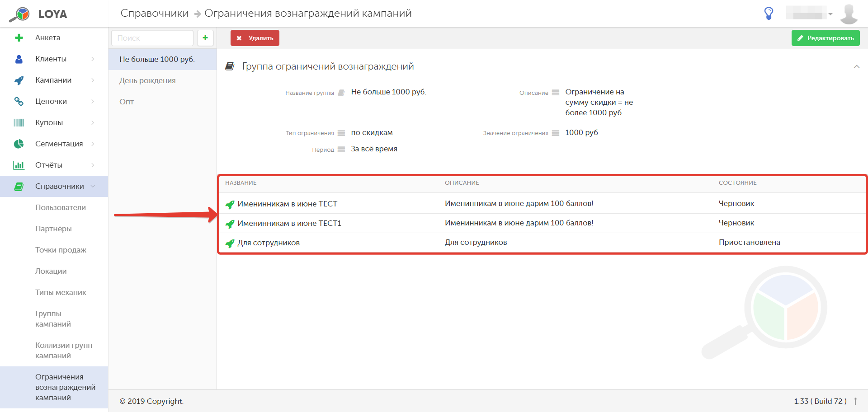Open Точки продаж submenu item

(61, 250)
